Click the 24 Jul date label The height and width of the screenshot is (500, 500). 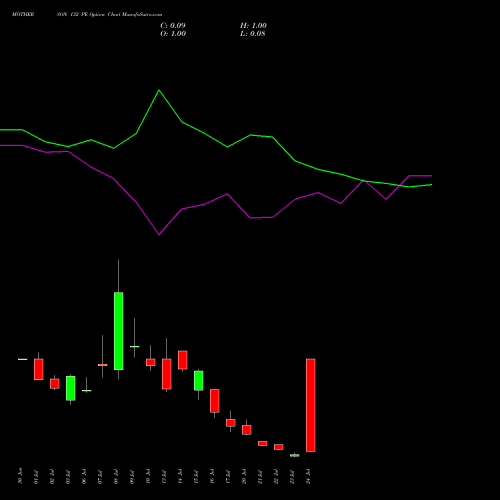click(308, 477)
